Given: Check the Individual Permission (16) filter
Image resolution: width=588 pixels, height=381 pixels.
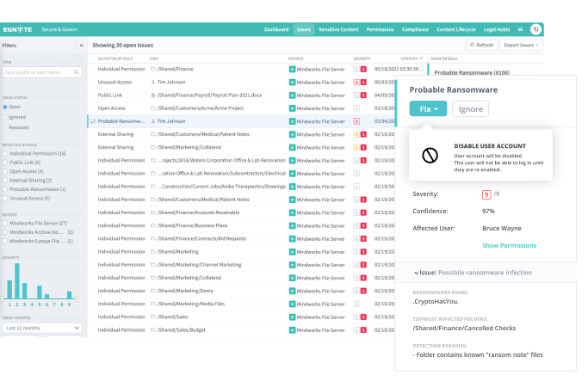Looking at the screenshot, I should (4, 153).
